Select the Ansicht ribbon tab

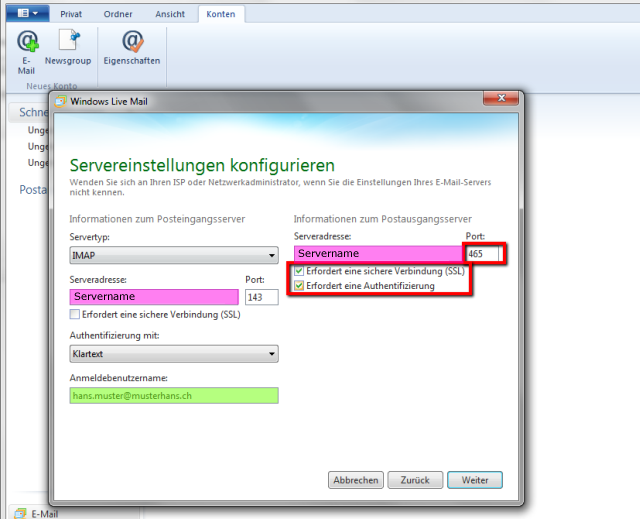[x=172, y=15]
